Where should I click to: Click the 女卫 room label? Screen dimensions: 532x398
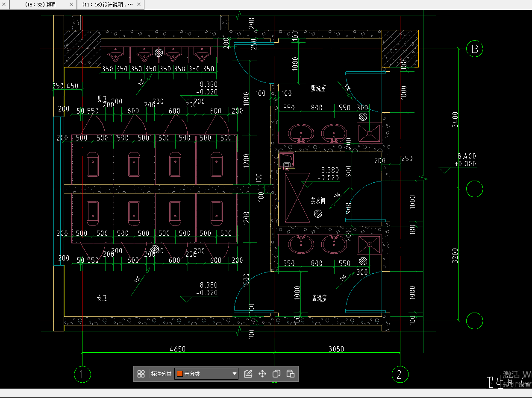coord(102,298)
